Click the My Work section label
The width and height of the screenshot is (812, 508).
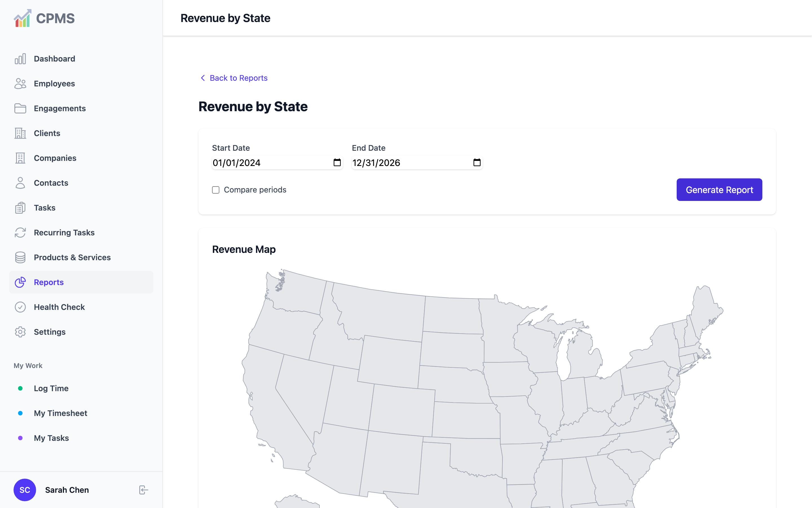[x=28, y=365]
